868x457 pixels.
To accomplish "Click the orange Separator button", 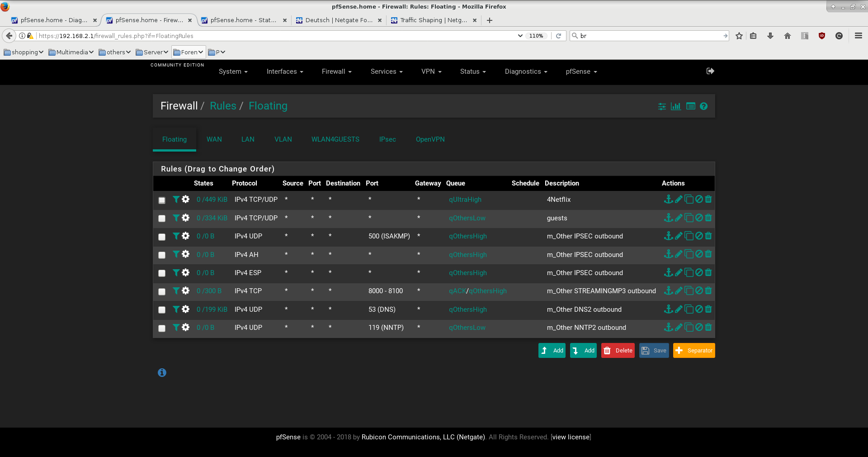I will [694, 351].
